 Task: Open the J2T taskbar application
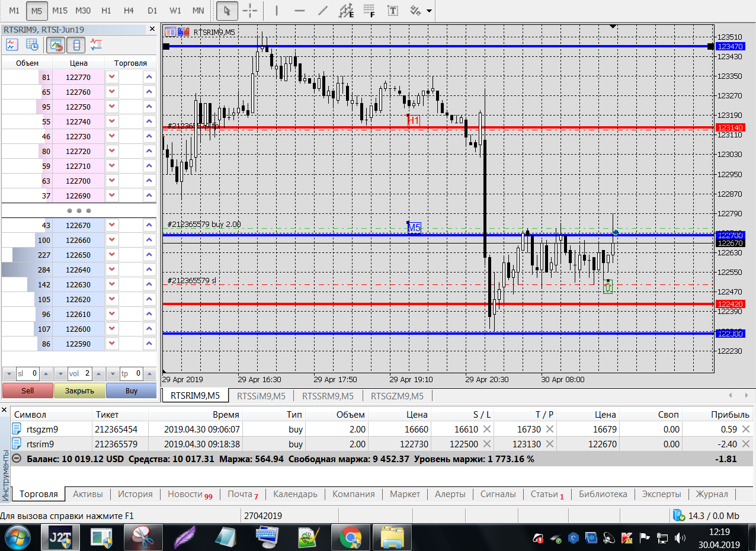pyautogui.click(x=60, y=538)
